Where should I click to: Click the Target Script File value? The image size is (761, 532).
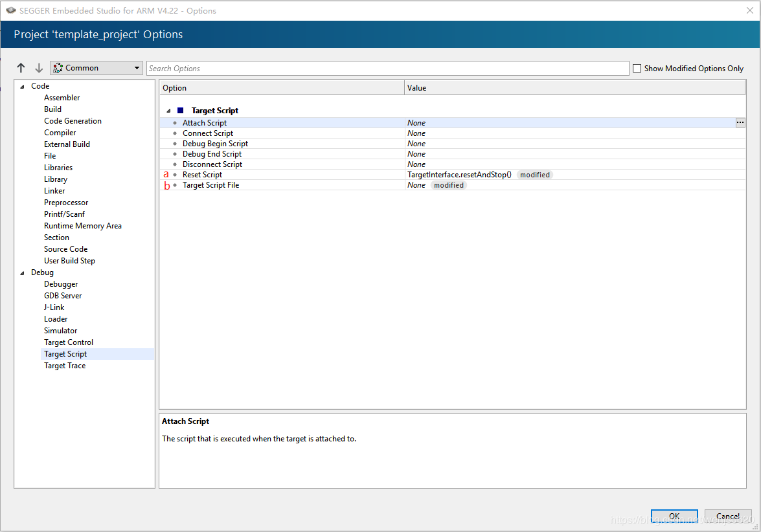[x=416, y=185]
